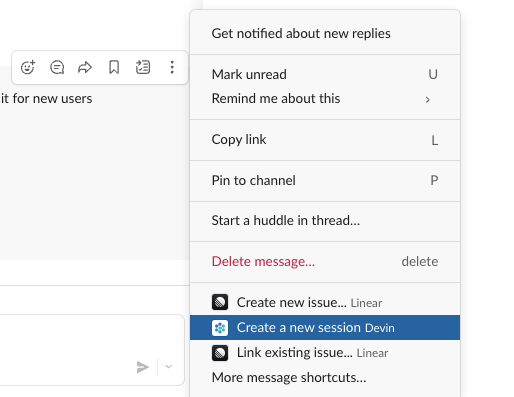Add a reaction with the emoji icon

(x=28, y=67)
